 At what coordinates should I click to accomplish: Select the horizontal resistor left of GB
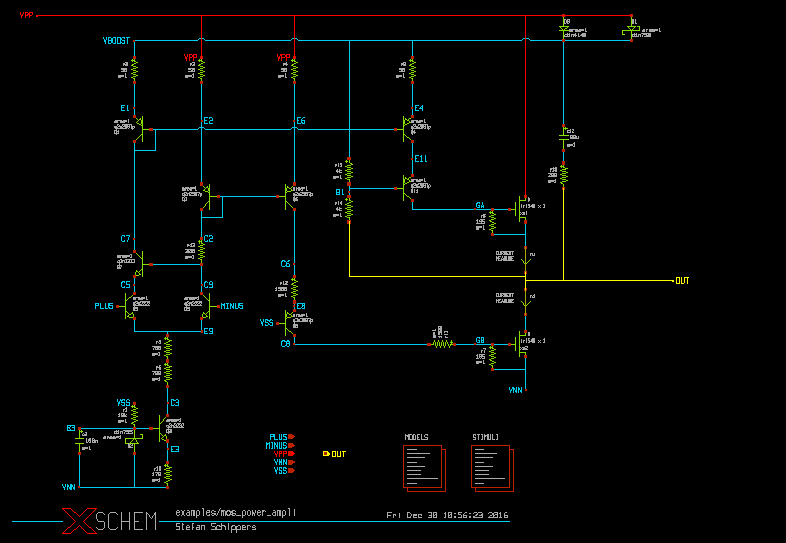442,343
